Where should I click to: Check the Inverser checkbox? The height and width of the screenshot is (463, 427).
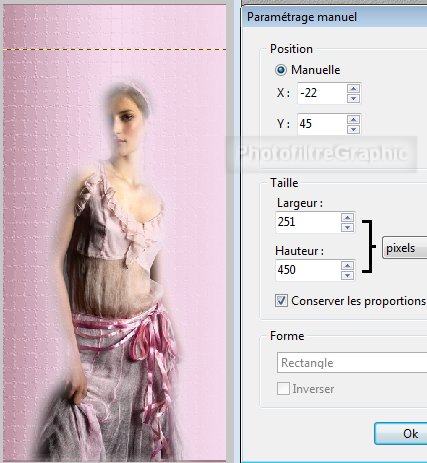(283, 389)
